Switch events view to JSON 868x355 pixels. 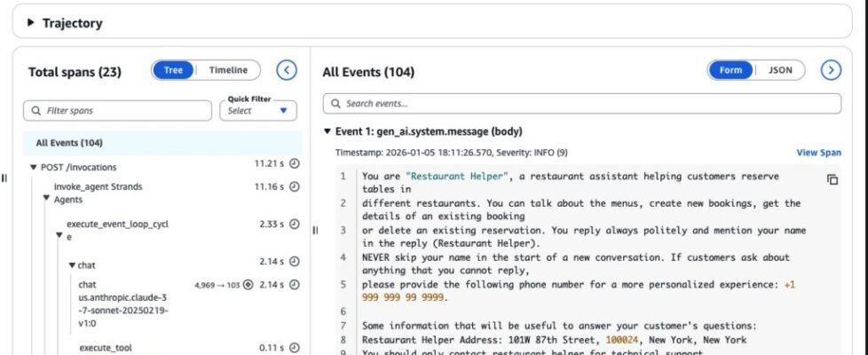(780, 71)
